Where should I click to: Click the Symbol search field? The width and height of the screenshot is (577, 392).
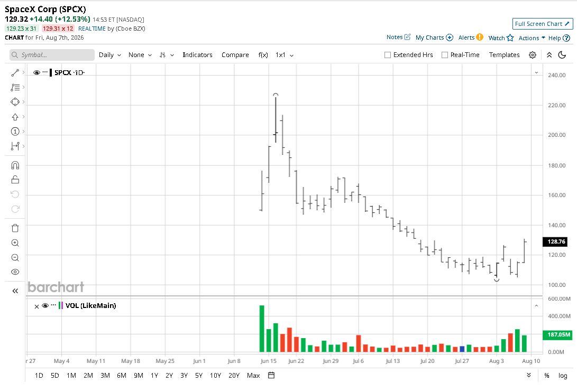(52, 55)
